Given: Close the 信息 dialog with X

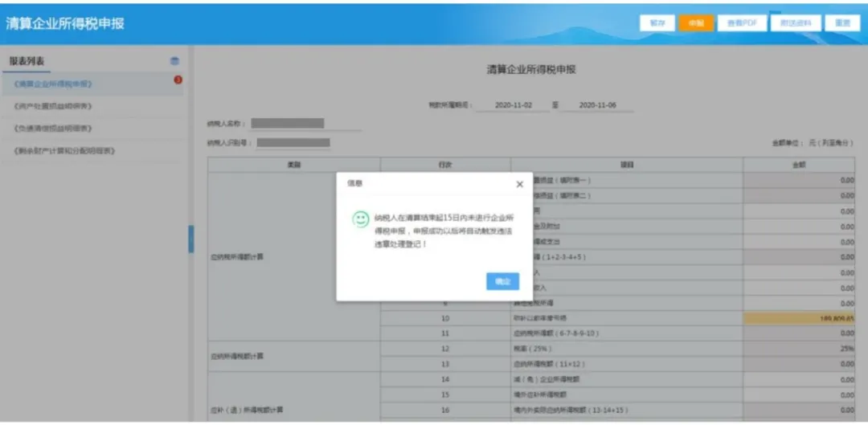Looking at the screenshot, I should tap(519, 184).
